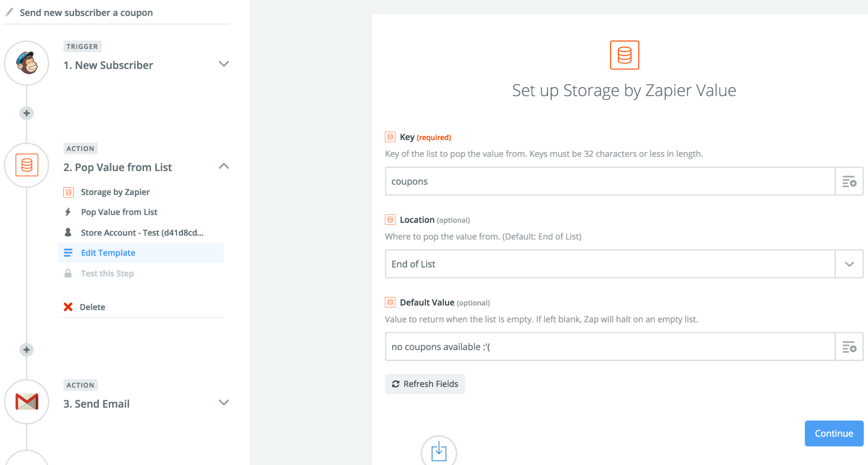Add a step after Pop Value from List
The height and width of the screenshot is (465, 868).
click(27, 350)
